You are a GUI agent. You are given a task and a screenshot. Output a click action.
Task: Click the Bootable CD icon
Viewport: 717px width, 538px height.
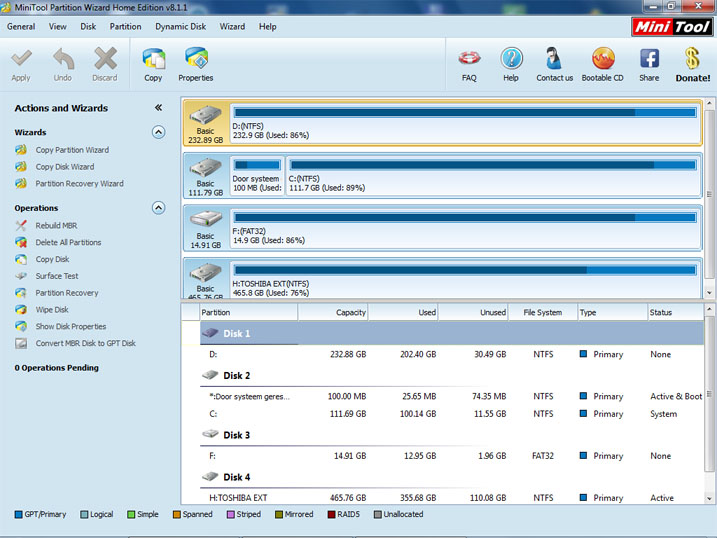point(603,59)
